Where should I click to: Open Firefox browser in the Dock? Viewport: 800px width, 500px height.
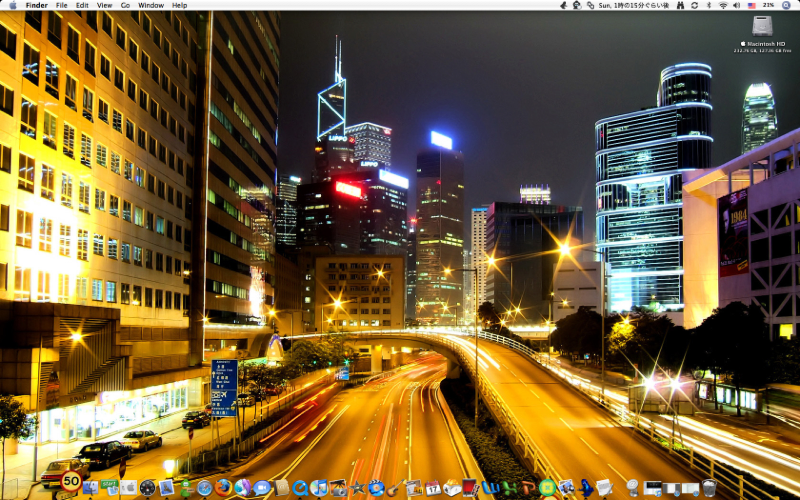coord(223,488)
